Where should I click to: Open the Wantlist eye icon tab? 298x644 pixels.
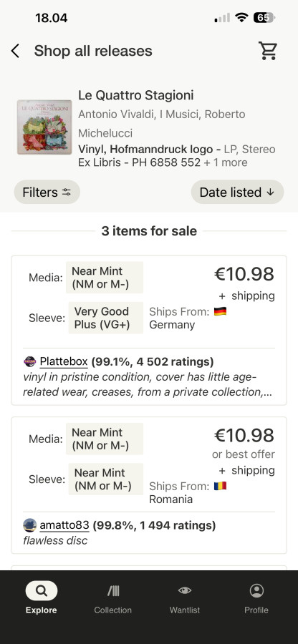coord(185,597)
